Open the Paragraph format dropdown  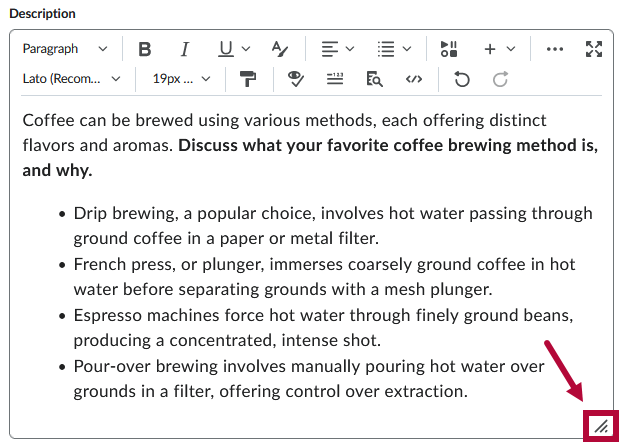(65, 49)
